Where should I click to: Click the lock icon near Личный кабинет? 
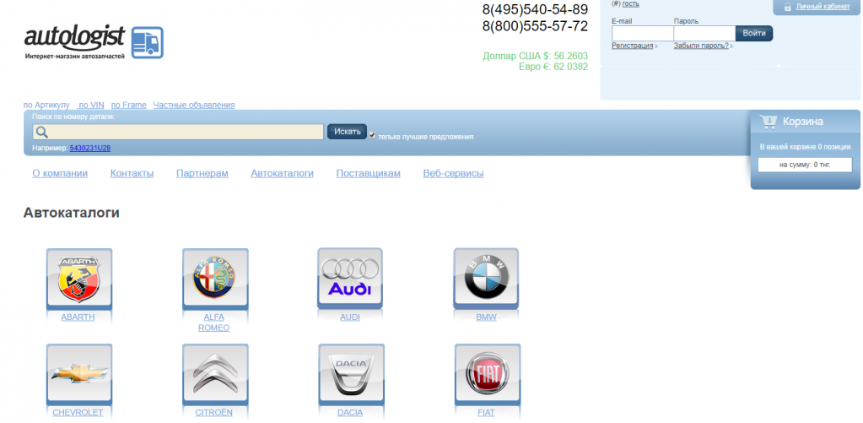pyautogui.click(x=787, y=7)
